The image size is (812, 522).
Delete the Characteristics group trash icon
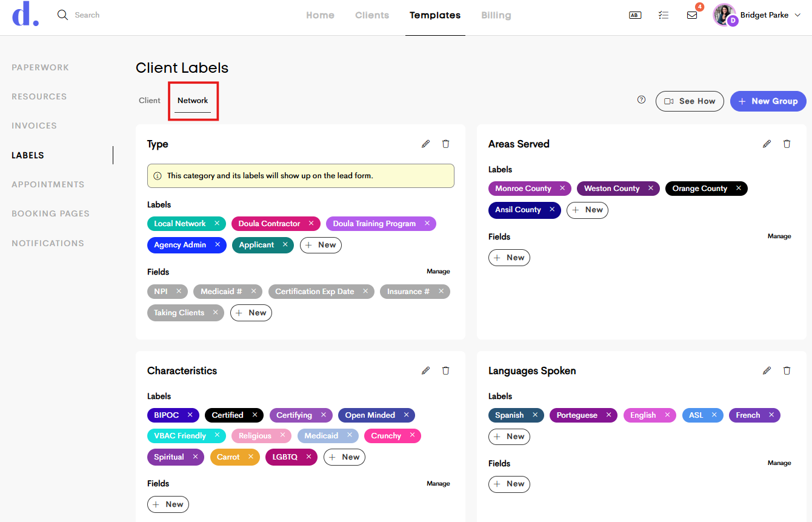tap(446, 370)
